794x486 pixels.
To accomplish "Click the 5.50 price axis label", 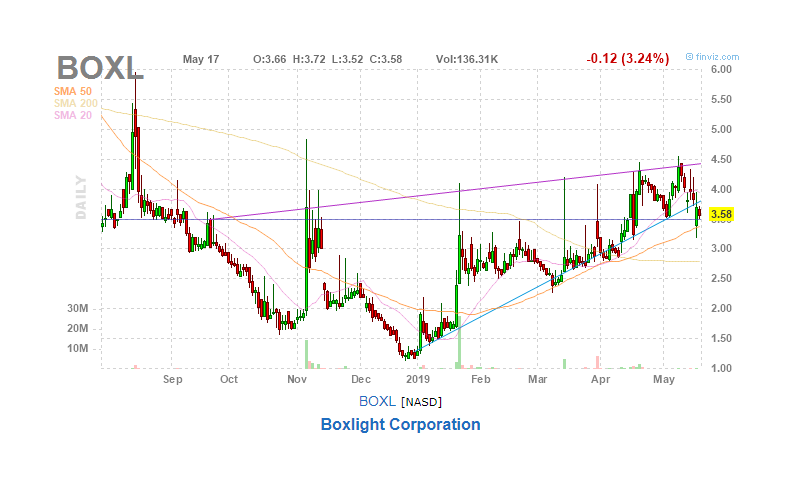I will (x=721, y=99).
